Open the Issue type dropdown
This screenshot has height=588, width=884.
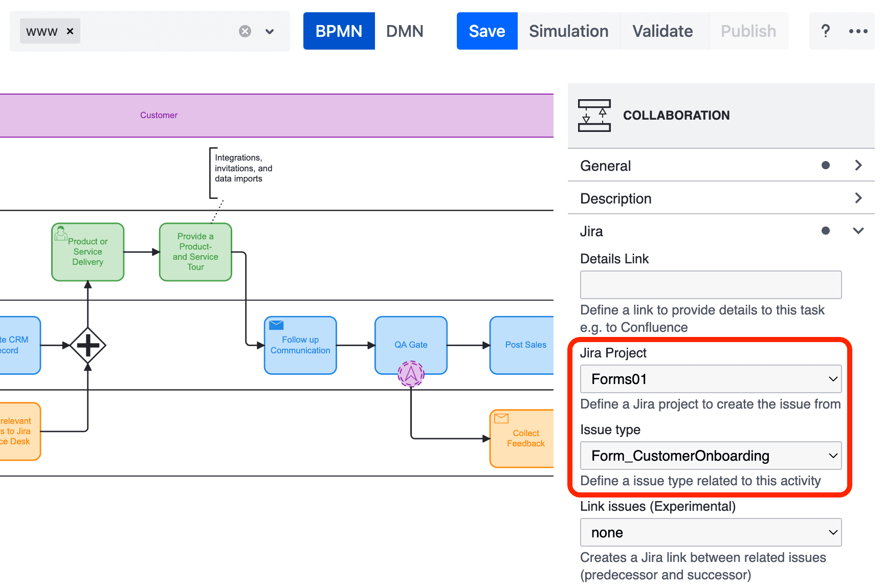711,456
